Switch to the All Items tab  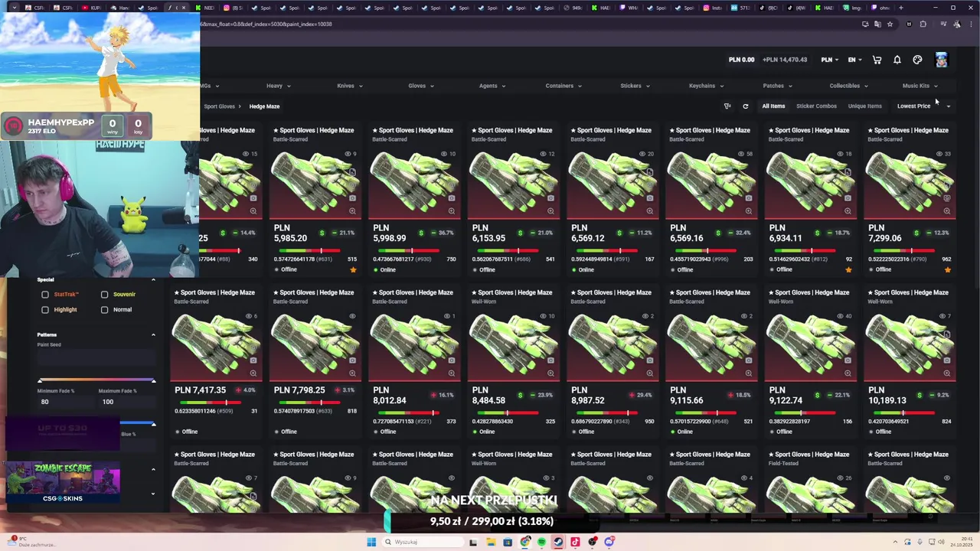coord(773,106)
